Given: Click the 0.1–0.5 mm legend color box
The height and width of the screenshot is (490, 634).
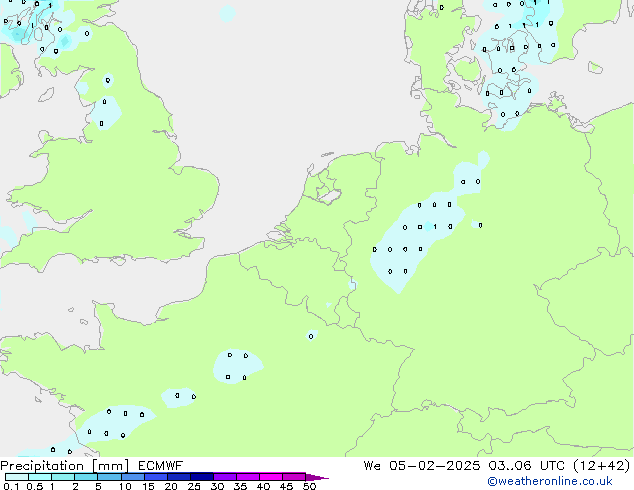Looking at the screenshot, I should (17, 477).
